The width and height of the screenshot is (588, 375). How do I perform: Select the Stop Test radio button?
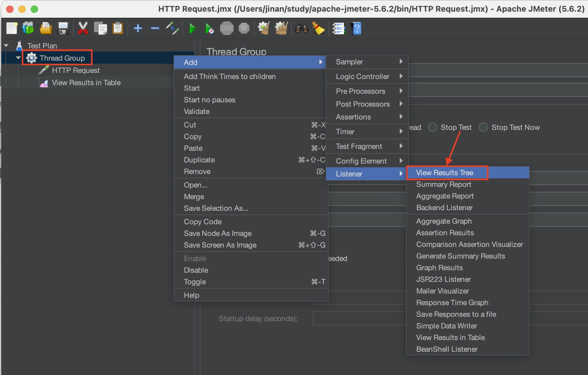point(433,127)
